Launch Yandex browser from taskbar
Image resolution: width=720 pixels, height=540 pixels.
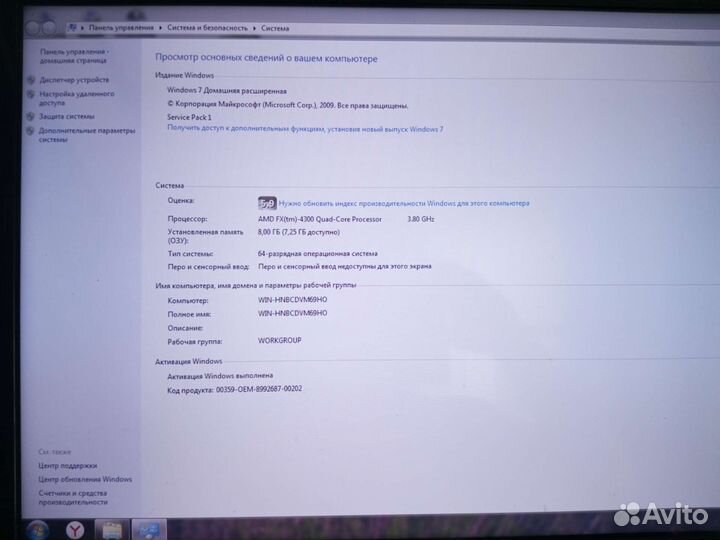pos(75,530)
